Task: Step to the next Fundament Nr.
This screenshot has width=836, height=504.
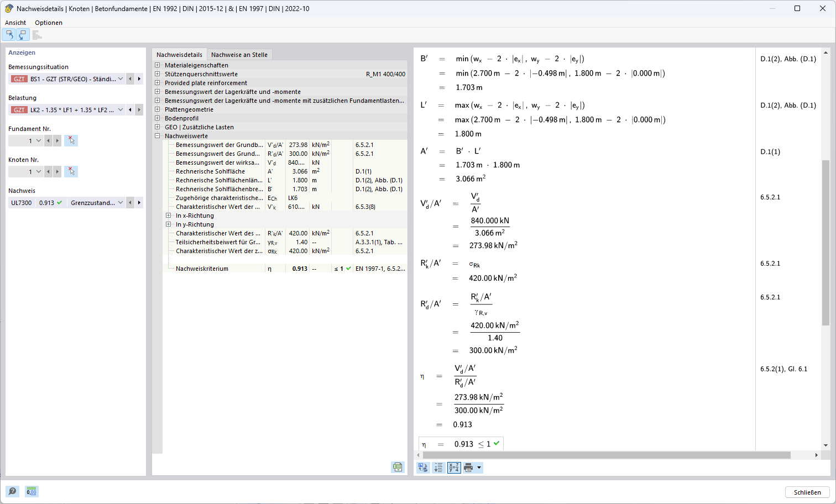Action: 57,141
